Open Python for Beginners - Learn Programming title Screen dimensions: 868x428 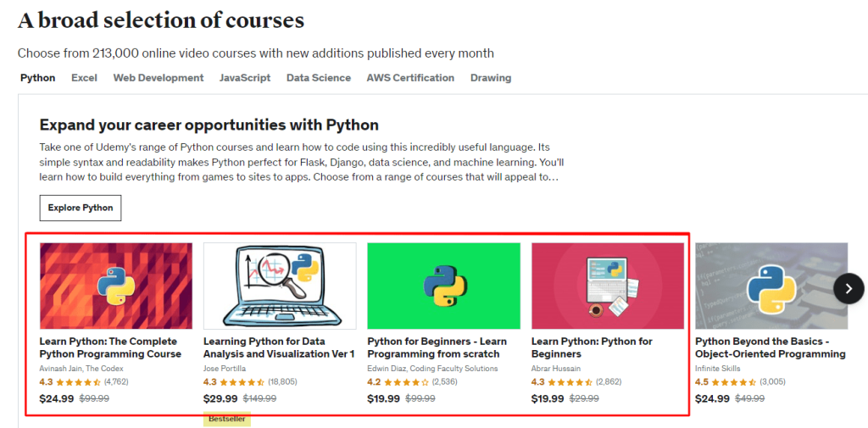[x=437, y=347]
